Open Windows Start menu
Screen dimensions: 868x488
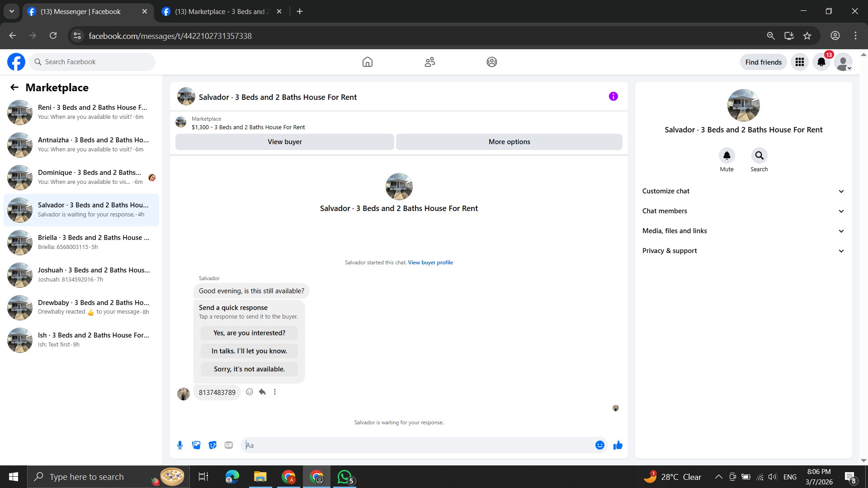(14, 477)
